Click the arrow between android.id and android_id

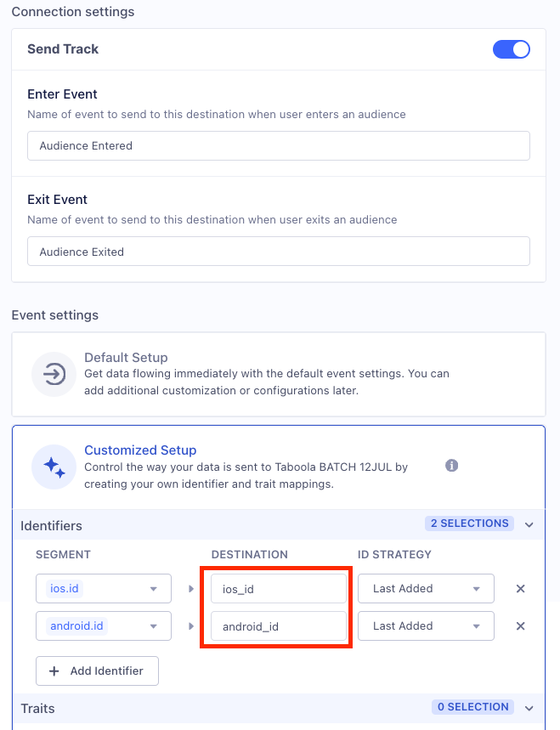(x=189, y=625)
